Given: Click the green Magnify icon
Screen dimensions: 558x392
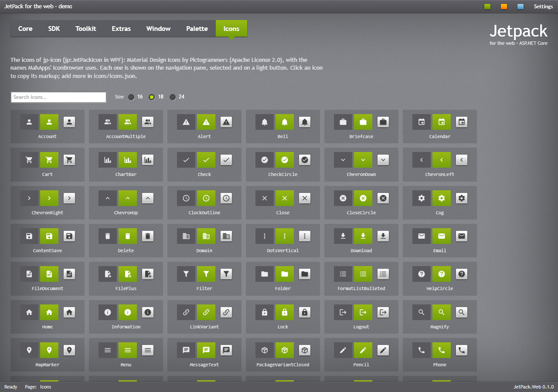Looking at the screenshot, I should (x=442, y=312).
